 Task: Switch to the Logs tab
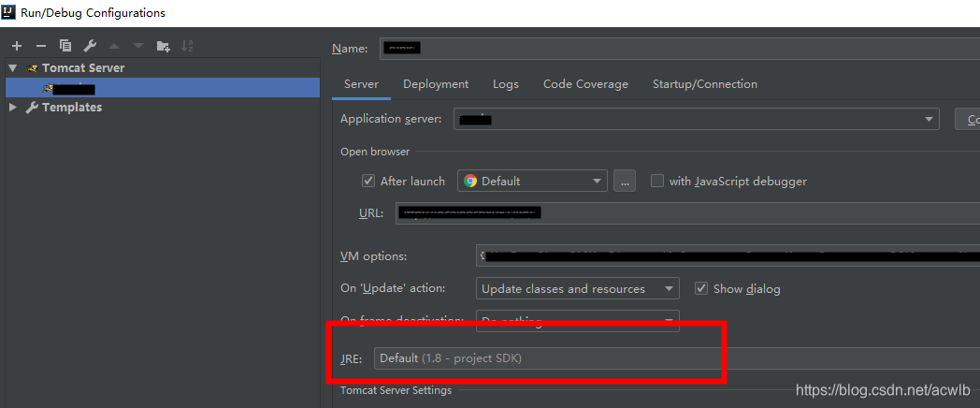pyautogui.click(x=506, y=84)
